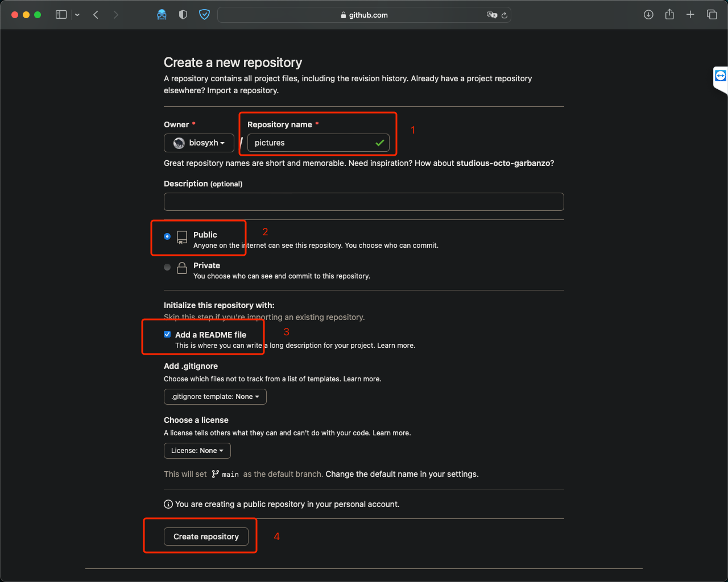The width and height of the screenshot is (728, 582).
Task: Select the Public repository radio button
Action: (167, 236)
